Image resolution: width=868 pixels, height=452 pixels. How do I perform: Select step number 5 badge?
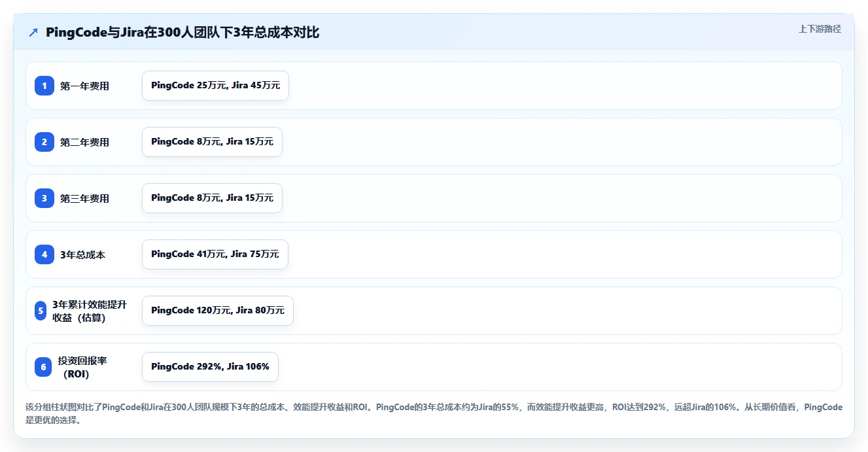coord(41,311)
